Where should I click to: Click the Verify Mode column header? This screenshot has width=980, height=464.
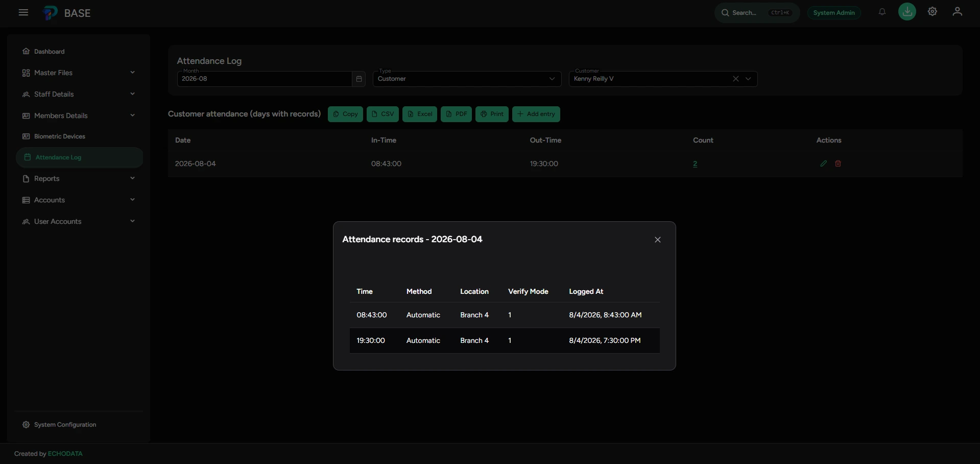coord(528,291)
